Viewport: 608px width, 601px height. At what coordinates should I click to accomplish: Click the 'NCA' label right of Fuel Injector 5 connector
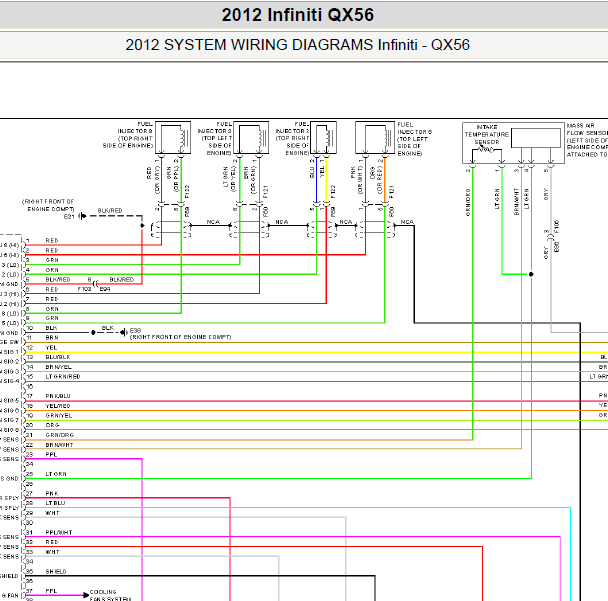(x=407, y=222)
